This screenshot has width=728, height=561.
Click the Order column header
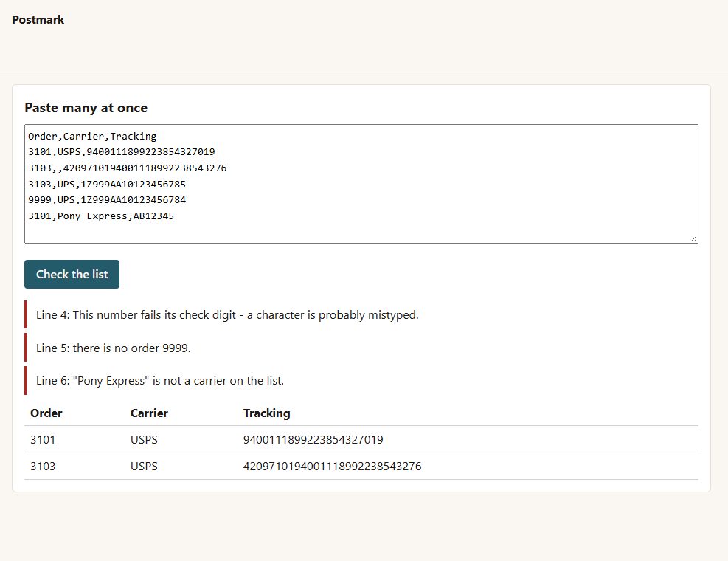46,413
